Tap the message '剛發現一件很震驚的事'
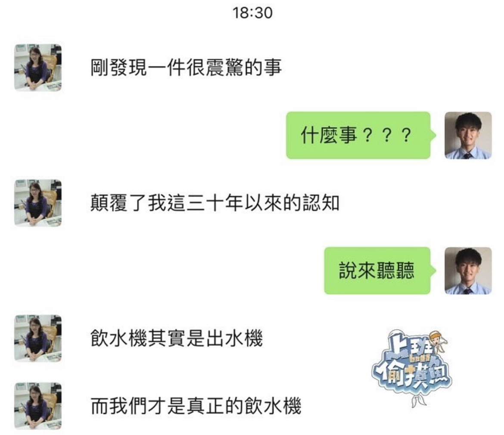The height and width of the screenshot is (435, 504). coord(186,68)
